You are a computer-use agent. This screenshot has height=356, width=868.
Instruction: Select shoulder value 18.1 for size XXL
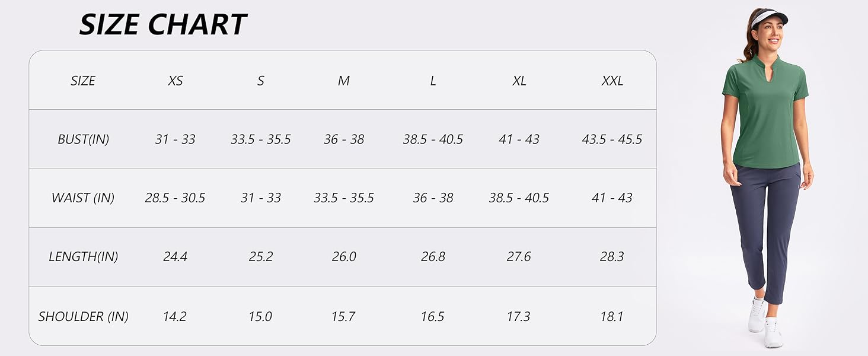click(x=612, y=317)
